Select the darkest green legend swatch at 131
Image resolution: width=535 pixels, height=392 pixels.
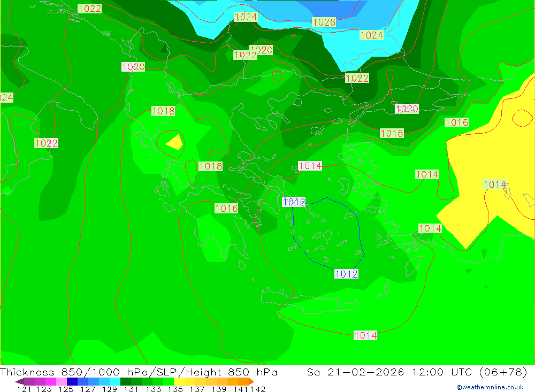tap(126, 381)
